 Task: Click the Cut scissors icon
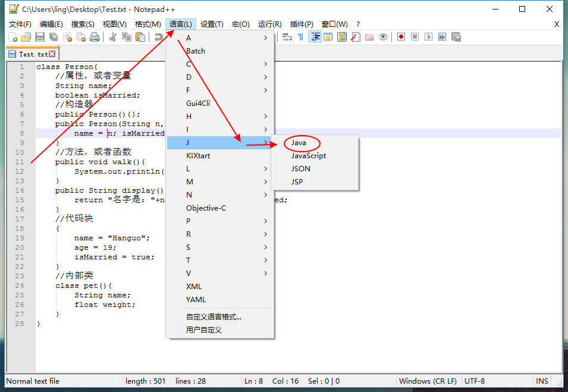pos(113,37)
